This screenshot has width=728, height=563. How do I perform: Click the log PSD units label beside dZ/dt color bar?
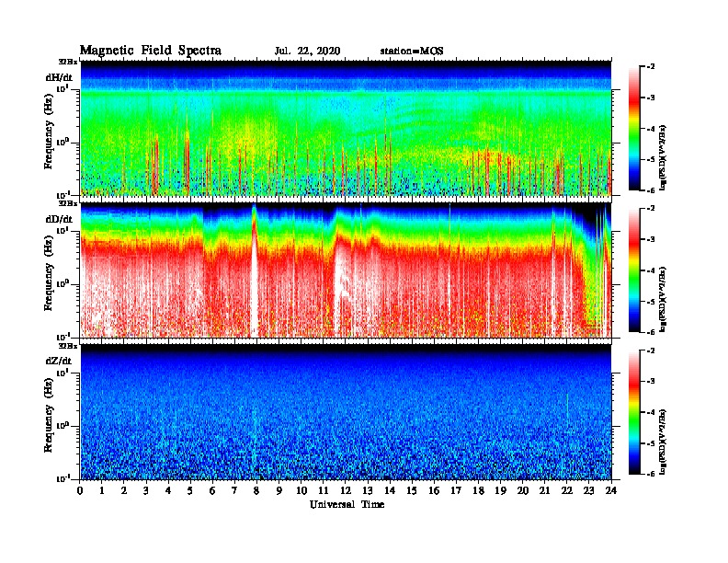click(x=664, y=442)
